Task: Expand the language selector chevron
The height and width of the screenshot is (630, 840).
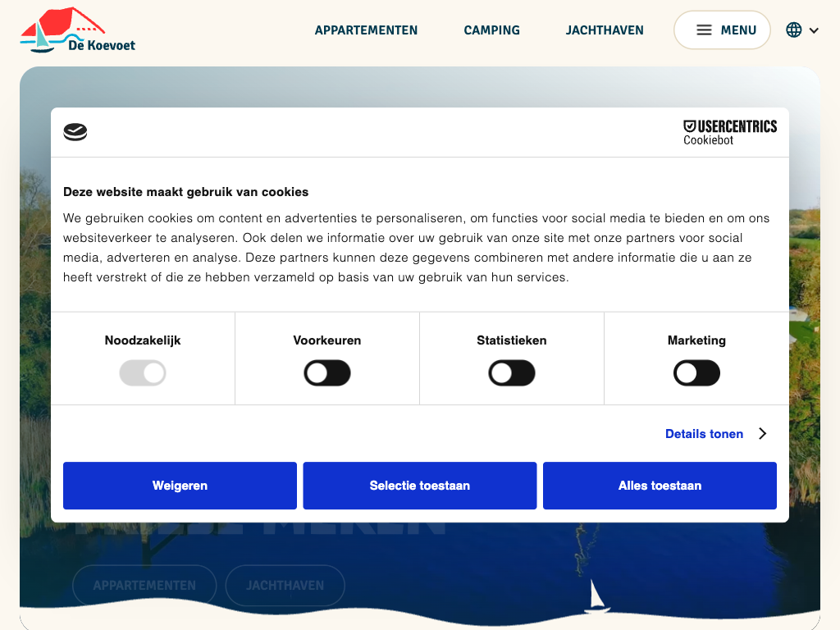Action: pos(814,30)
